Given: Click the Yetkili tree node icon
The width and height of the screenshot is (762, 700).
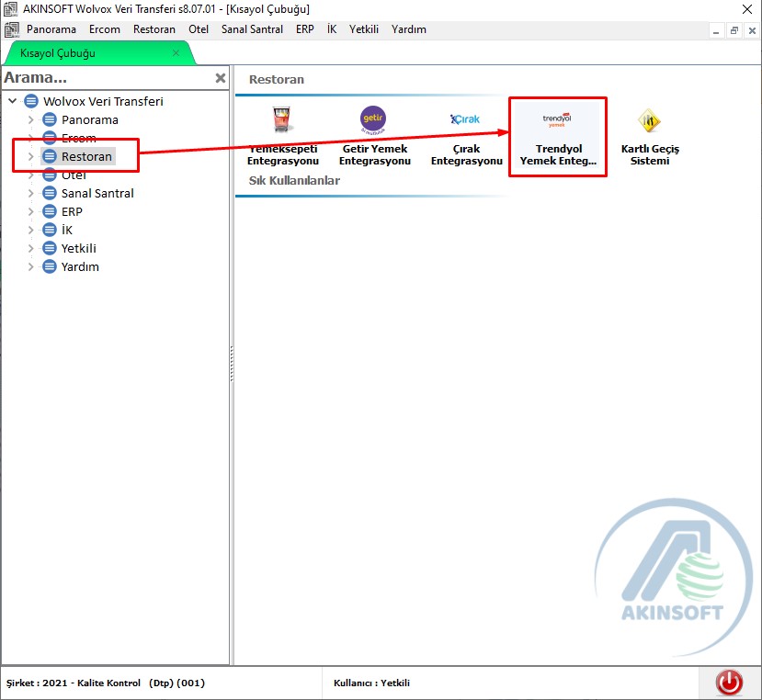Looking at the screenshot, I should (50, 248).
